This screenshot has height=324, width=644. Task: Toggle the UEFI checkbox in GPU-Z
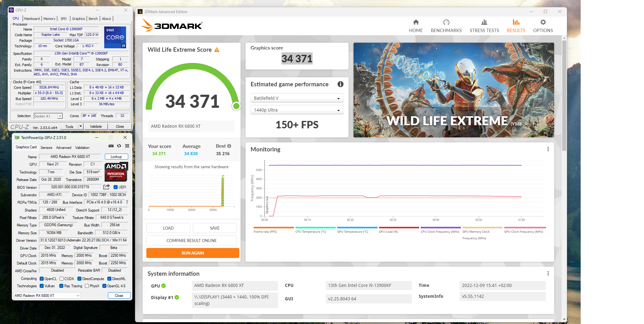pyautogui.click(x=115, y=187)
